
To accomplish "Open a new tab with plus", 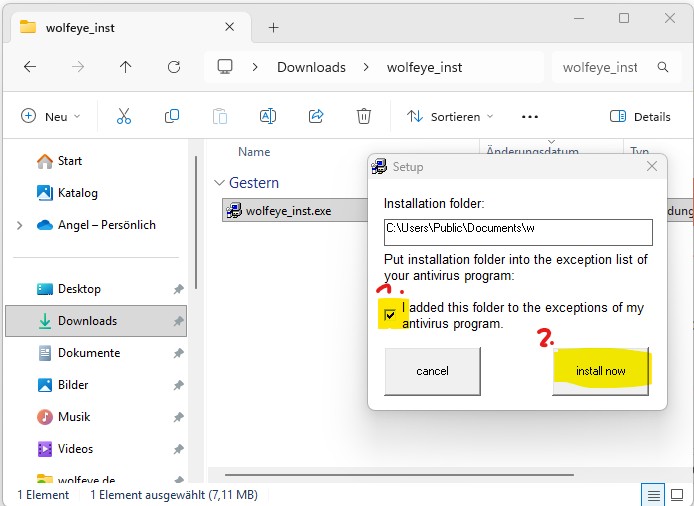I will tap(273, 27).
